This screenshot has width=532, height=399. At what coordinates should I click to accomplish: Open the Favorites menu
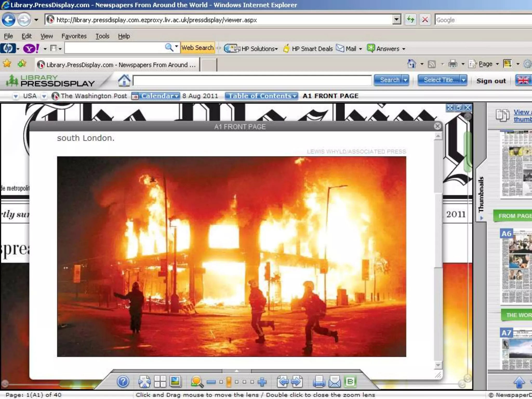74,36
